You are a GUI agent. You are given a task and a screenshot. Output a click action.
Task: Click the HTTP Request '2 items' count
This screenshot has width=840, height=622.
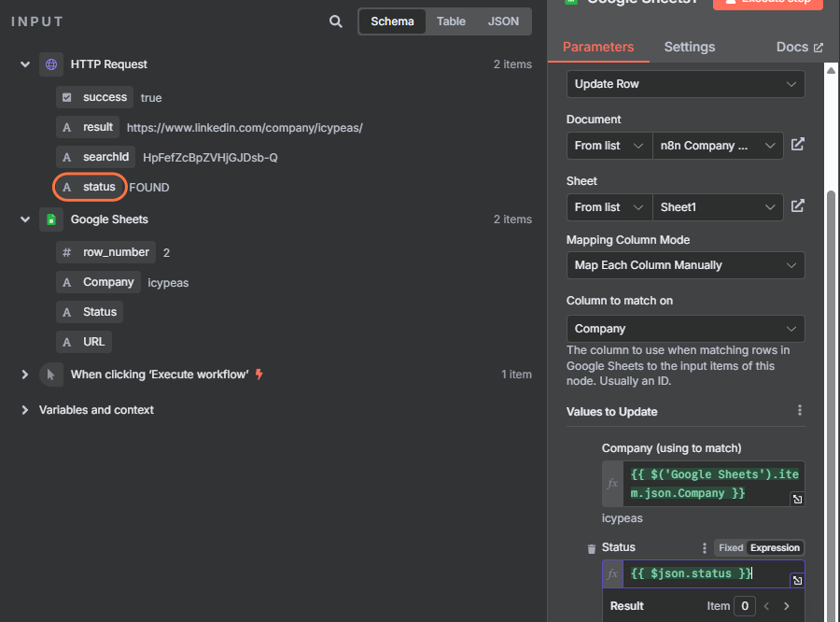pyautogui.click(x=512, y=64)
